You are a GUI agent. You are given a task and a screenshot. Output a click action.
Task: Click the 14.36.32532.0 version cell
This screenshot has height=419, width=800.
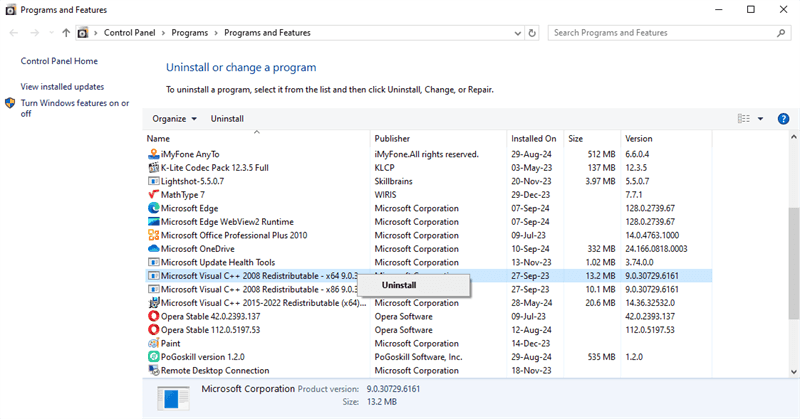[x=649, y=303]
